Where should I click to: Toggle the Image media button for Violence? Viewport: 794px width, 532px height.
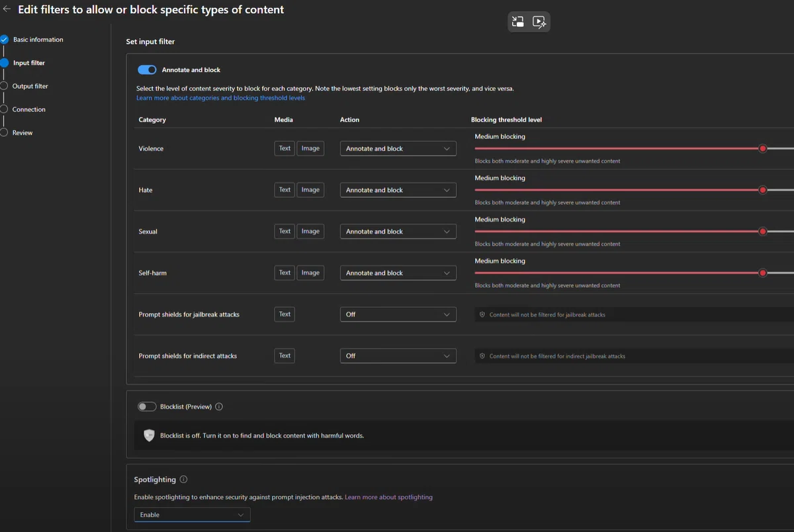(x=310, y=149)
